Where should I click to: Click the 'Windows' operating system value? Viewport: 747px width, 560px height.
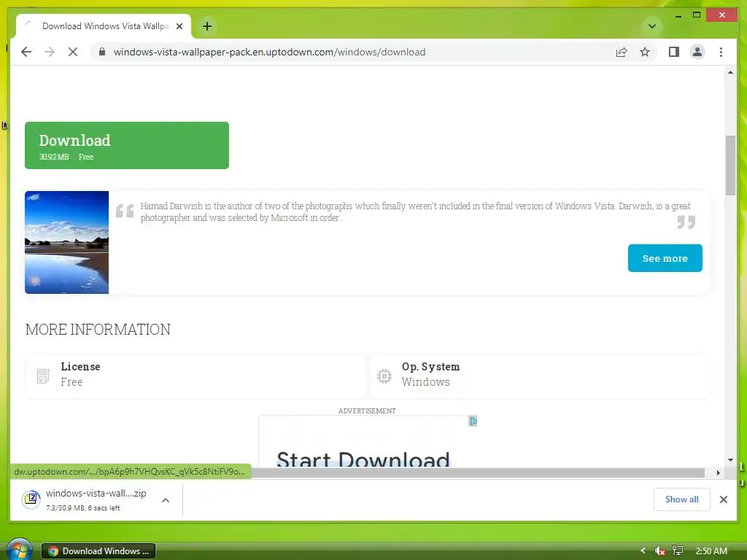pyautogui.click(x=425, y=382)
